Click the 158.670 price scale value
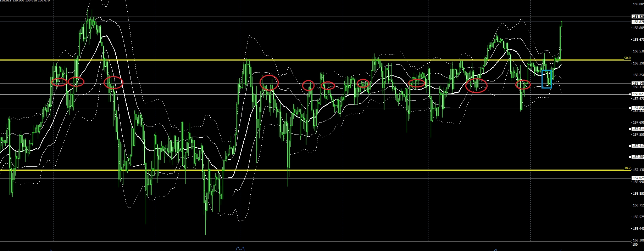The width and height of the screenshot is (644, 251). (638, 40)
